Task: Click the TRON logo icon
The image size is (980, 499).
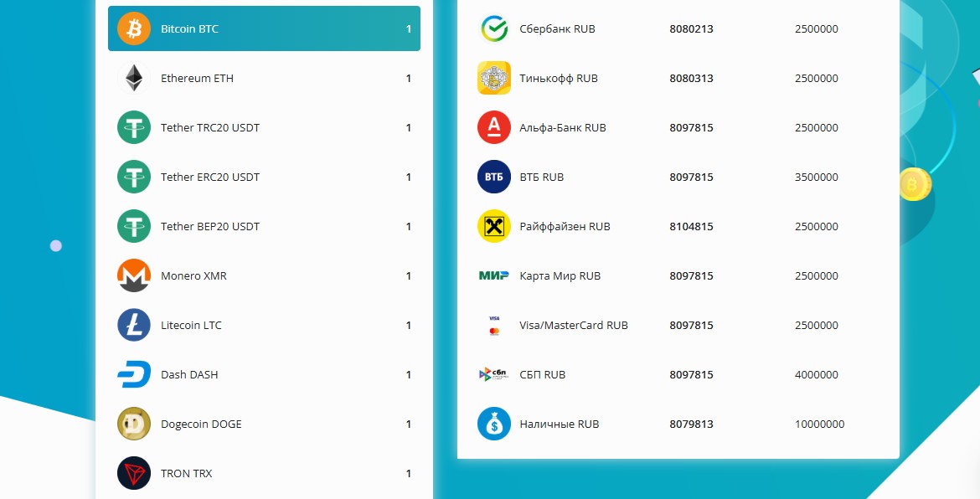Action: click(x=134, y=473)
